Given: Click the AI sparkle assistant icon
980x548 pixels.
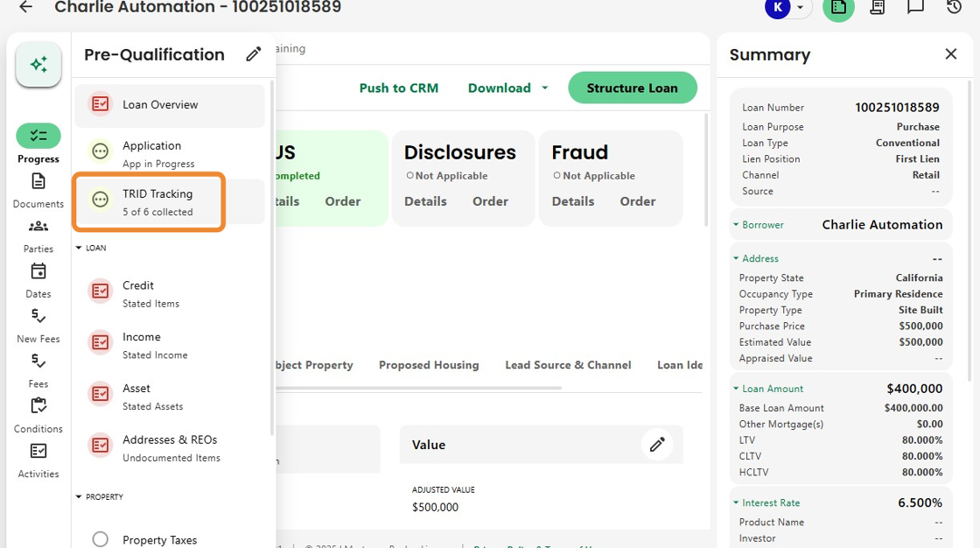Looking at the screenshot, I should [38, 65].
